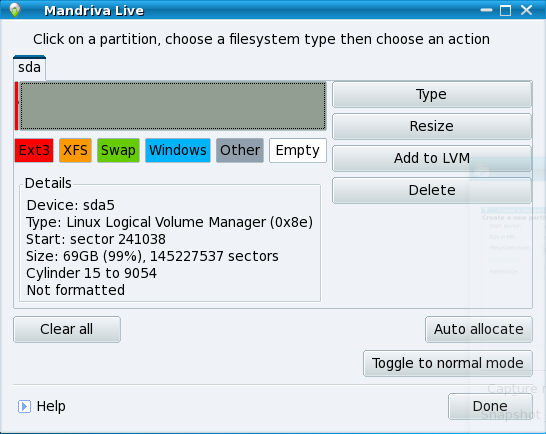Click the Start: sector 241038 line

coord(96,239)
